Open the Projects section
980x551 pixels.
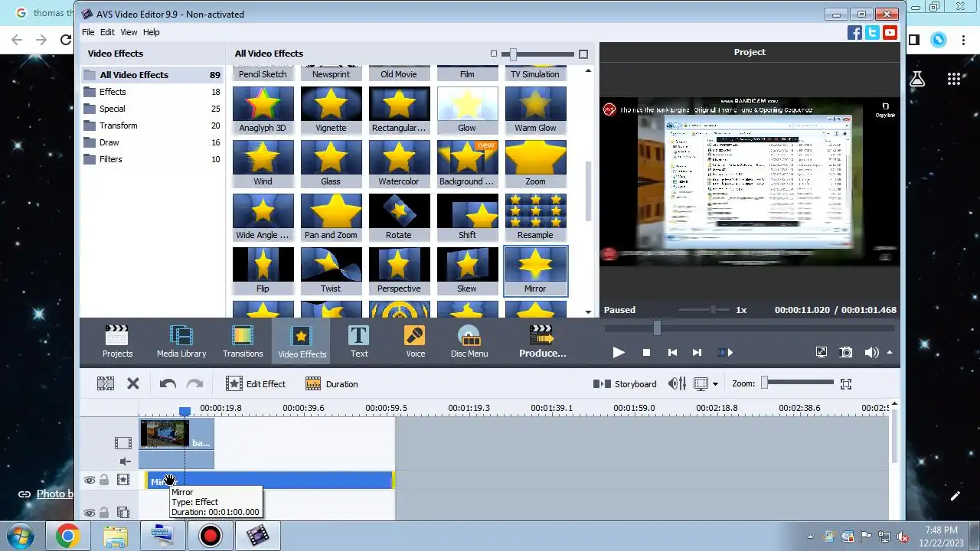(x=117, y=341)
